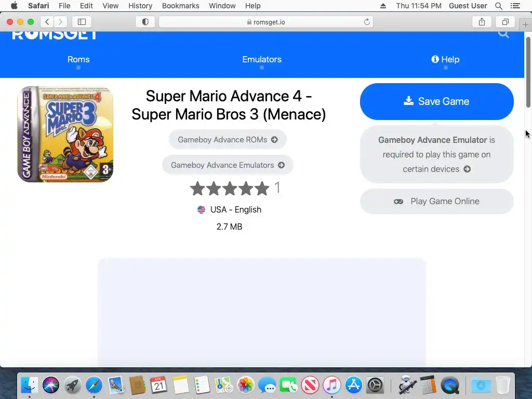Click the reload page icon in address bar

pos(367,22)
